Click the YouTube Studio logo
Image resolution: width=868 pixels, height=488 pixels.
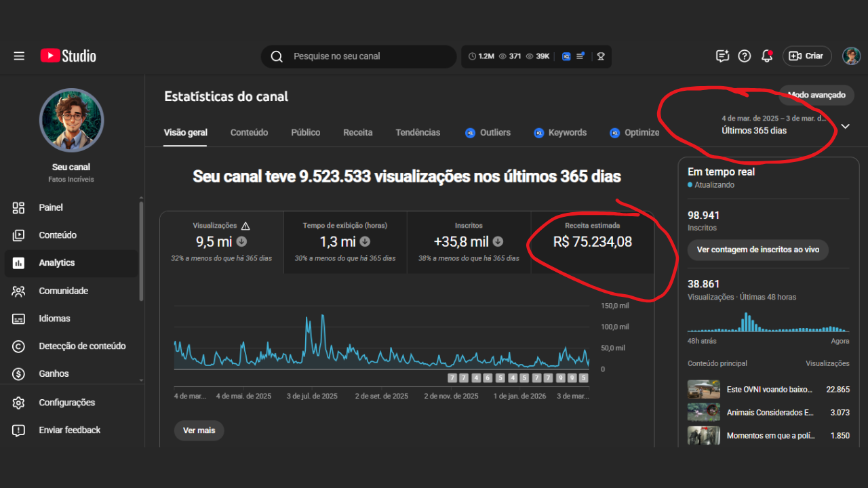pos(68,56)
